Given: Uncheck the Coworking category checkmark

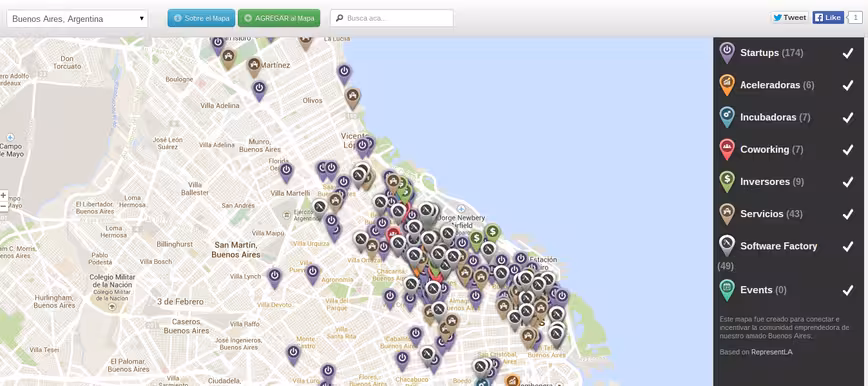Looking at the screenshot, I should 848,150.
